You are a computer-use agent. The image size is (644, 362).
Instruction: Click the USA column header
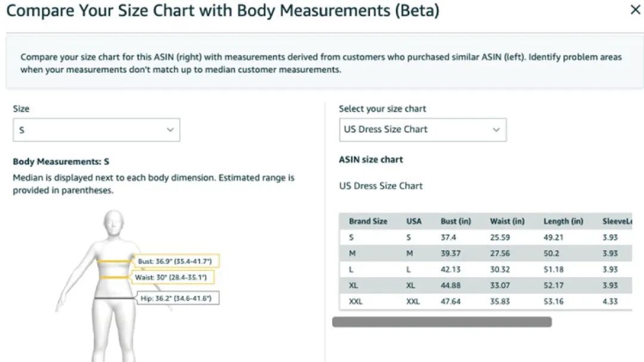[414, 221]
